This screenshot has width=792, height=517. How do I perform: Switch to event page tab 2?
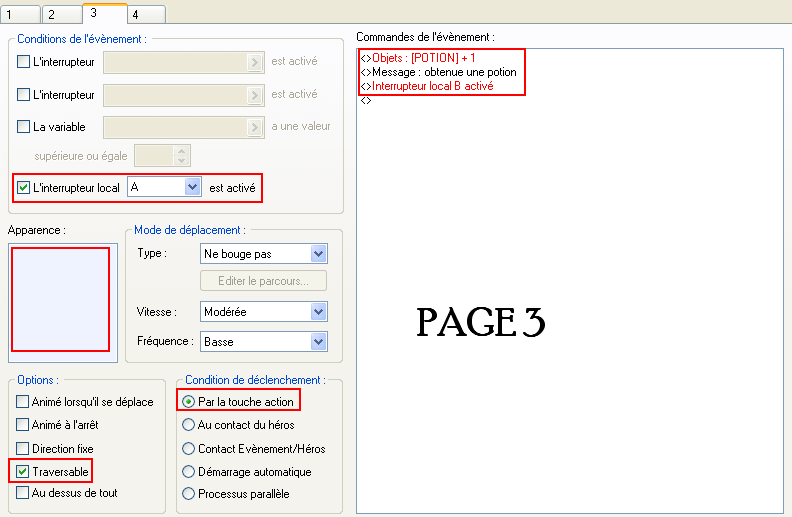62,14
